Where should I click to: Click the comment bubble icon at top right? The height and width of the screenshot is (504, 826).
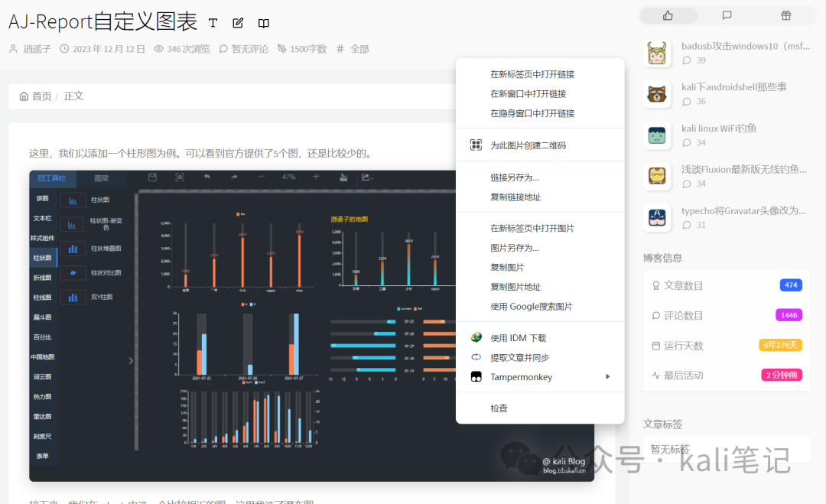727,15
